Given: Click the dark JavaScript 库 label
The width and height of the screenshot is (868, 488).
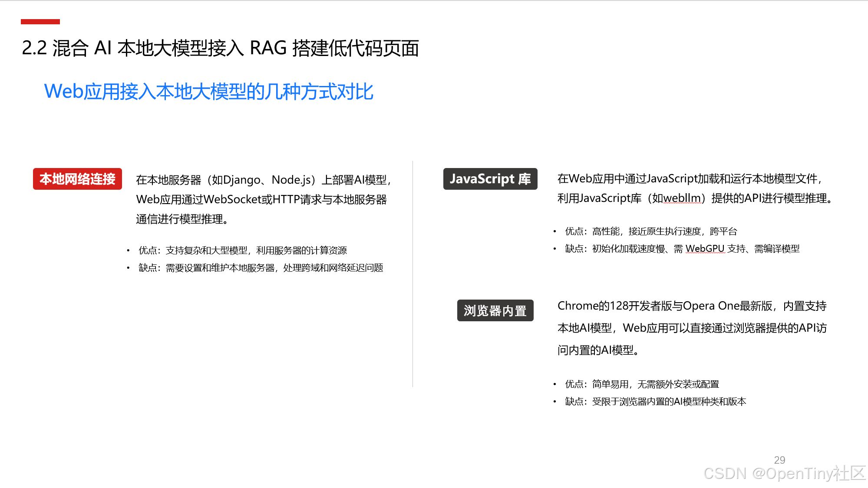Looking at the screenshot, I should point(490,179).
